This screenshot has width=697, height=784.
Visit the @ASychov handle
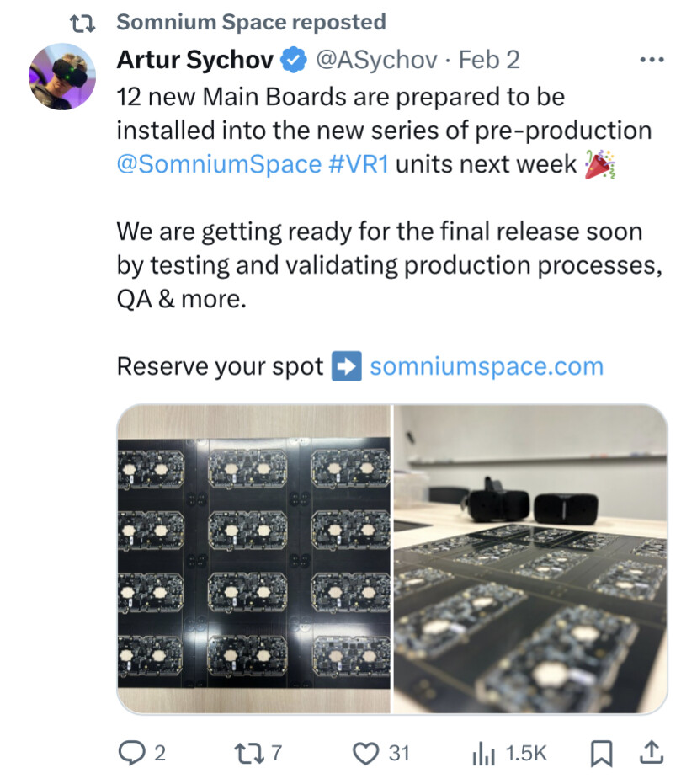(376, 60)
